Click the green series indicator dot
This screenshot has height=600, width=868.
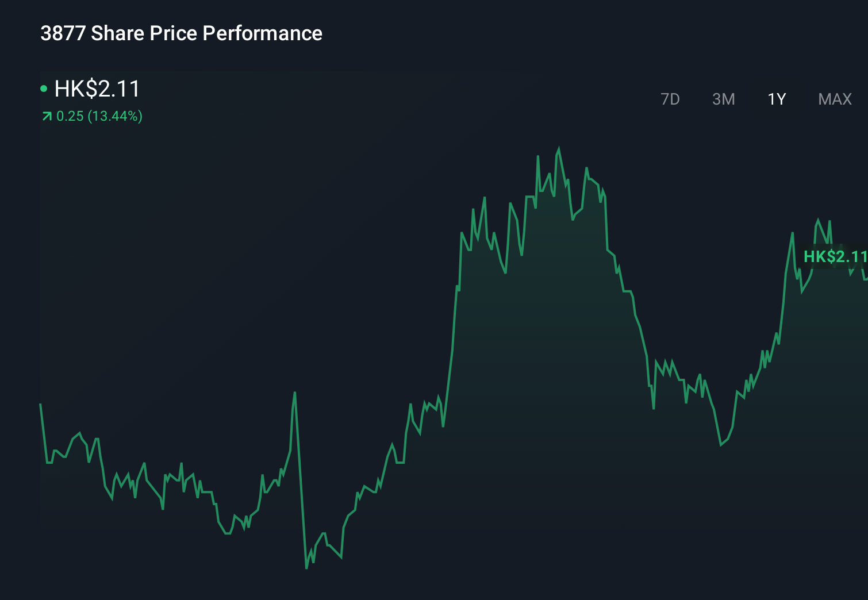[43, 88]
